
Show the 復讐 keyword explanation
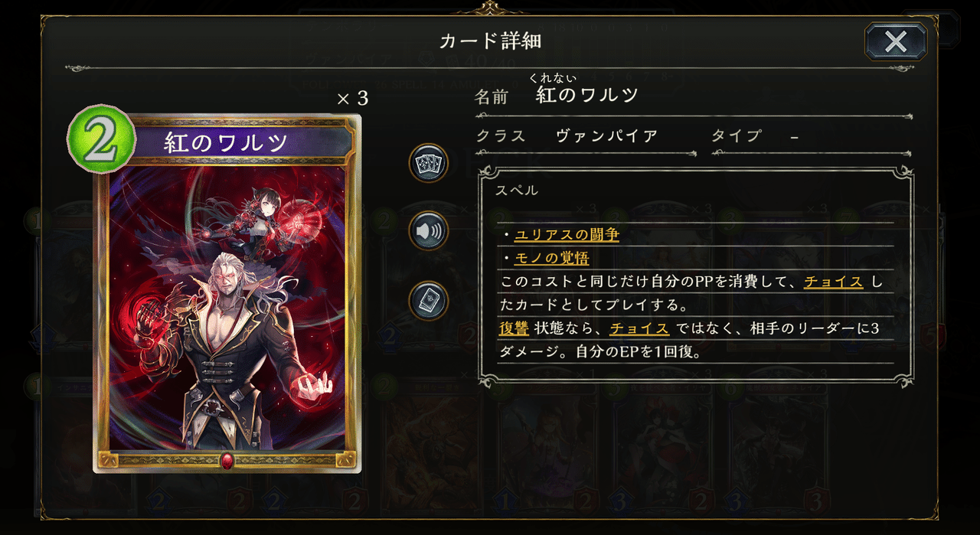pyautogui.click(x=514, y=328)
